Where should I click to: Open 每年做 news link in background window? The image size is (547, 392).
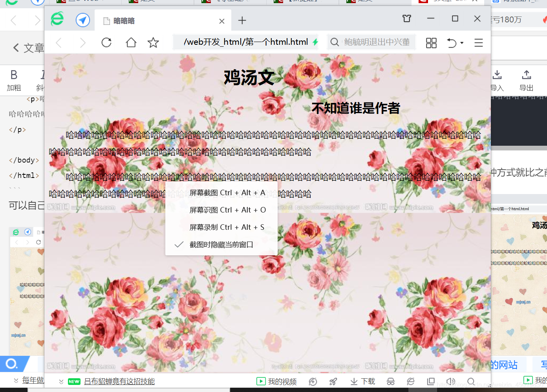pyautogui.click(x=33, y=380)
